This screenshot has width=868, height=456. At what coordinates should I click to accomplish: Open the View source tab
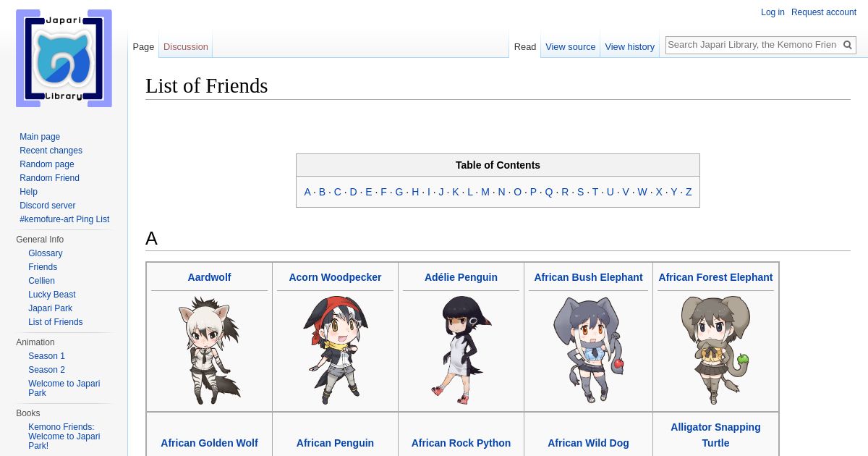point(571,46)
